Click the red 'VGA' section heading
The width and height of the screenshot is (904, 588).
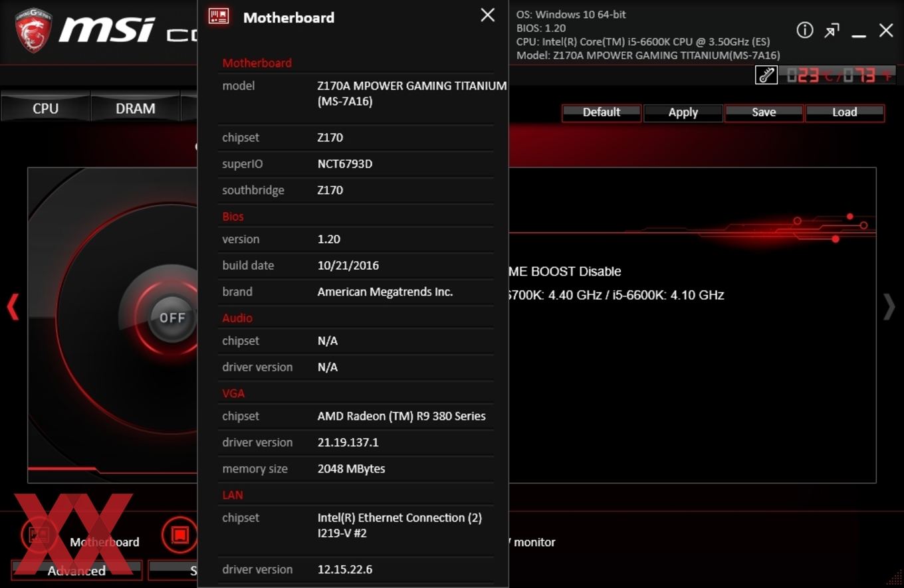pyautogui.click(x=233, y=393)
